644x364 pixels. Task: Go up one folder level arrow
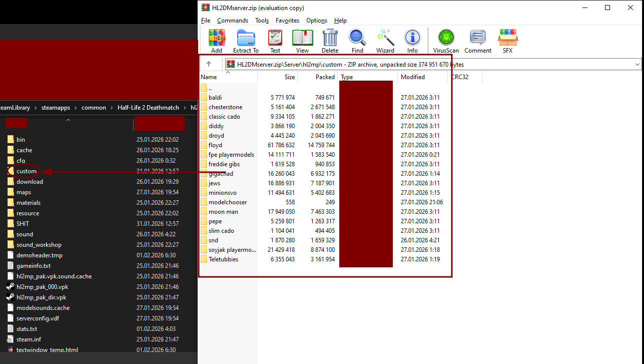(209, 64)
